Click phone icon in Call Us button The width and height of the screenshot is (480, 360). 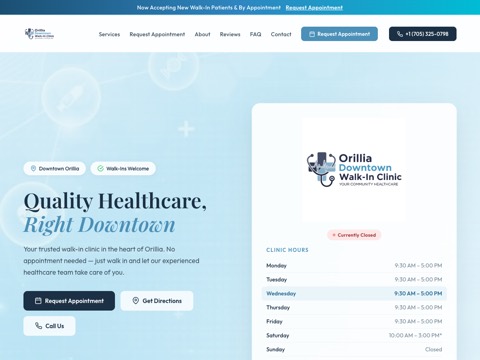(x=39, y=326)
